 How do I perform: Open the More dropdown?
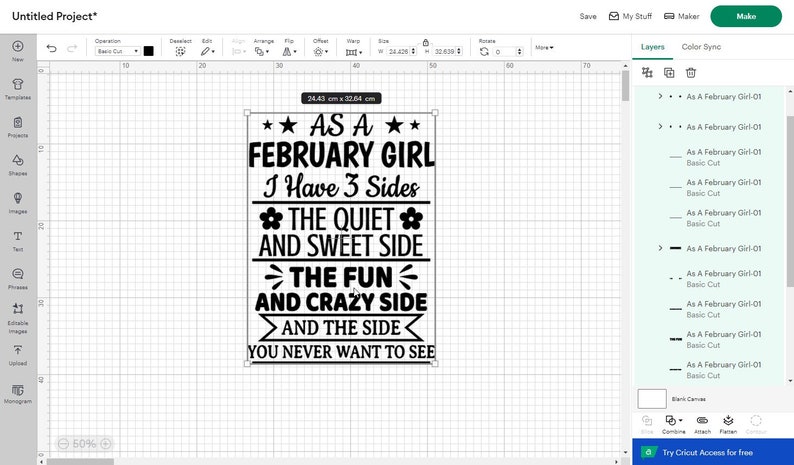click(544, 48)
